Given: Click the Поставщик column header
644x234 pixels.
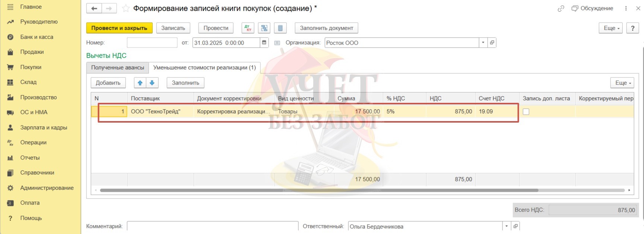Looking at the screenshot, I should coord(161,98).
